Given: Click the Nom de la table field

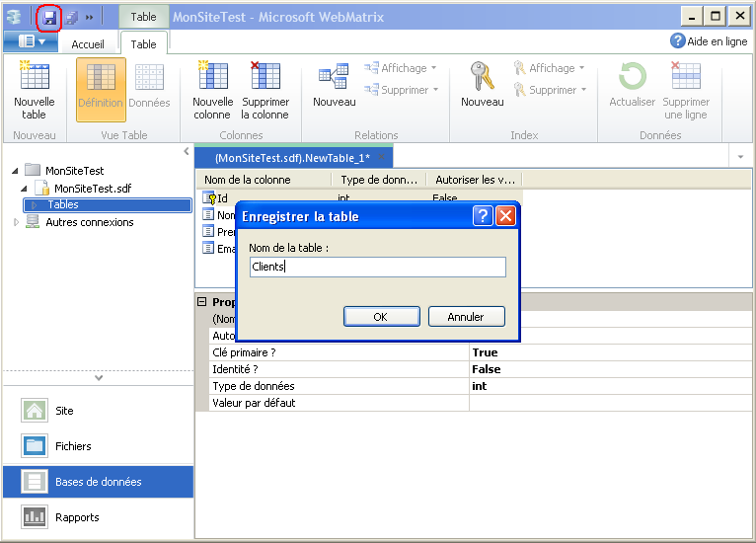Looking at the screenshot, I should (x=376, y=268).
